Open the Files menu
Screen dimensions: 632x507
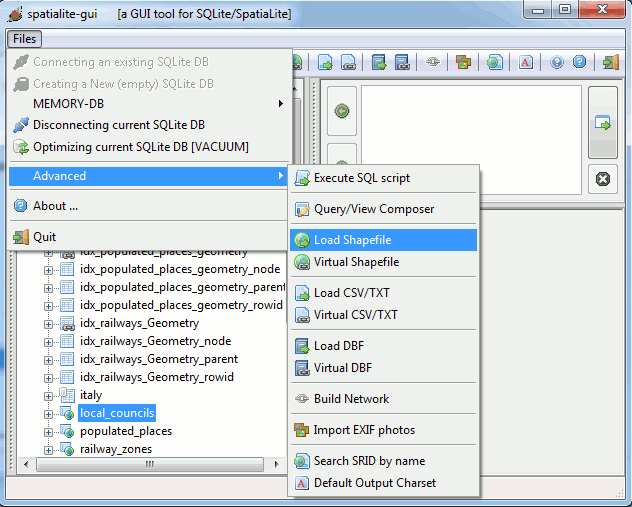(x=24, y=39)
